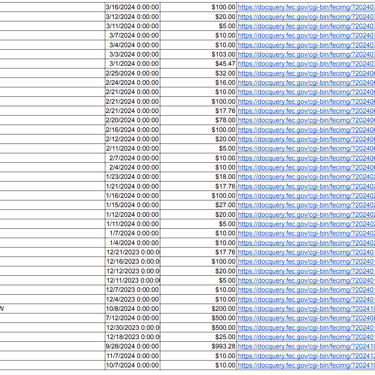
Task: Select the $103.00 amount cell
Action: [x=198, y=54]
